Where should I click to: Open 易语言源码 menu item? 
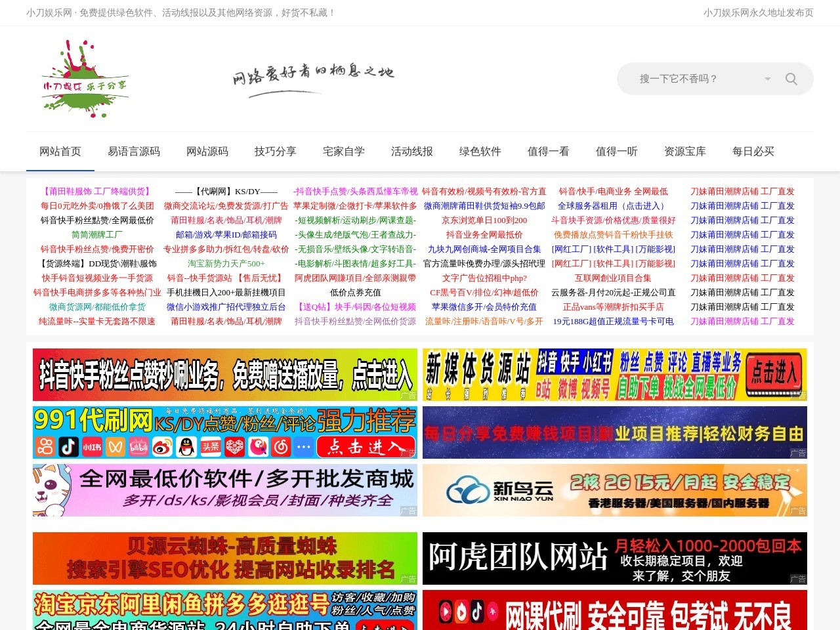tap(134, 152)
